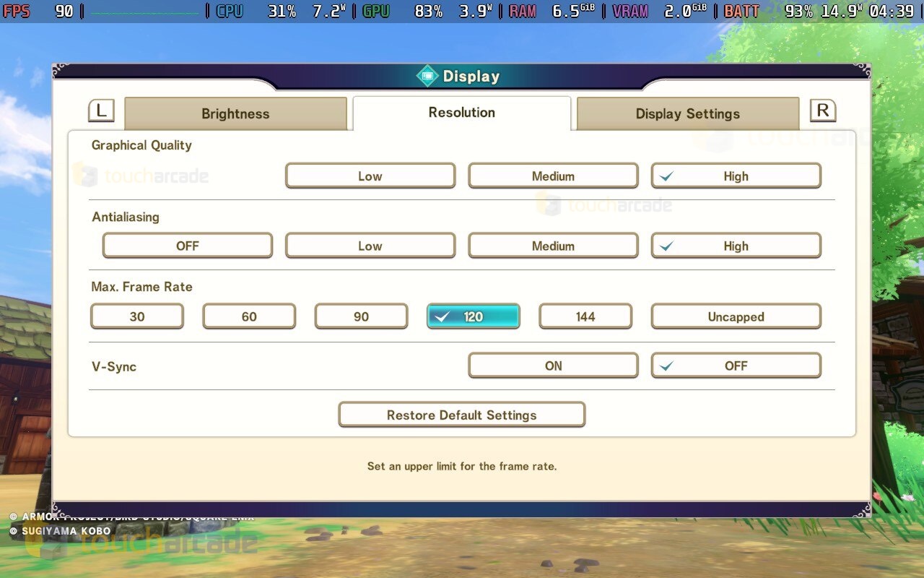Screen dimensions: 924x578
Task: Switch to the Brightness tab
Action: [x=235, y=113]
